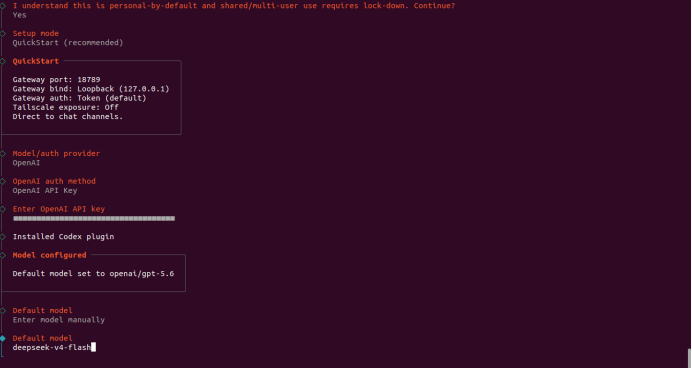The height and width of the screenshot is (368, 692).
Task: Click the filled cyan diamond marker of active prompt
Action: coord(3,338)
